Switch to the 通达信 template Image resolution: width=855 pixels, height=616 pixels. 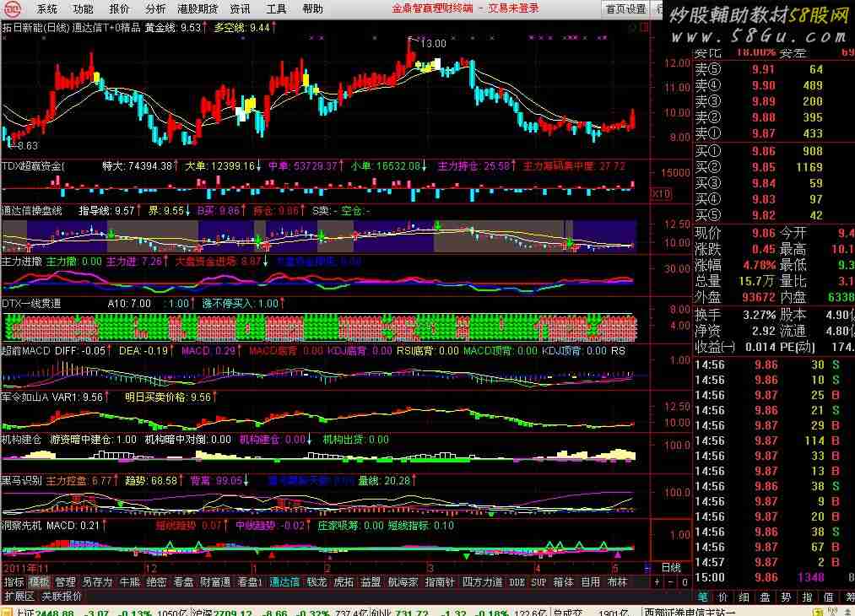tap(284, 582)
